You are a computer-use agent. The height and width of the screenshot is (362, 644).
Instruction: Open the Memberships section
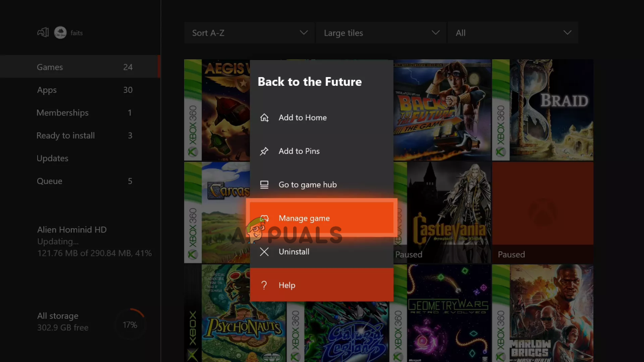(80, 112)
